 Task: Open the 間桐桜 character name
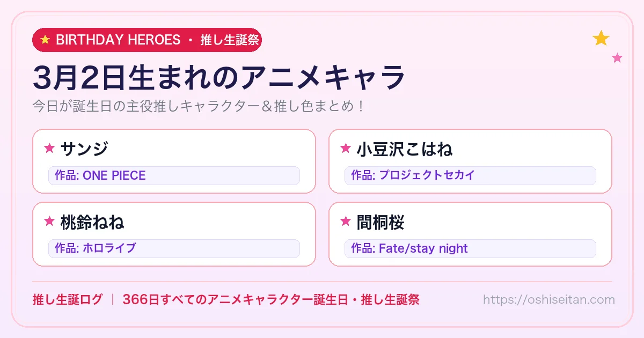pyautogui.click(x=380, y=222)
